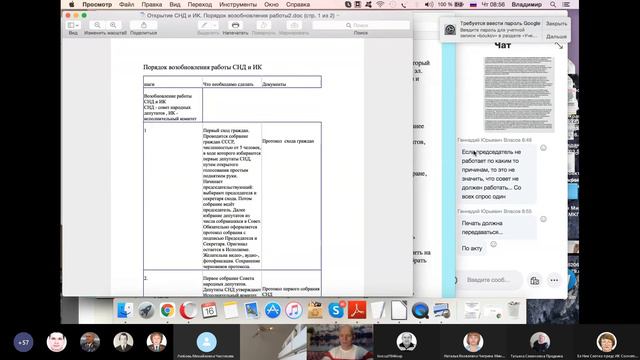Open Launchpad rocket icon in Dock

[x=146, y=311]
